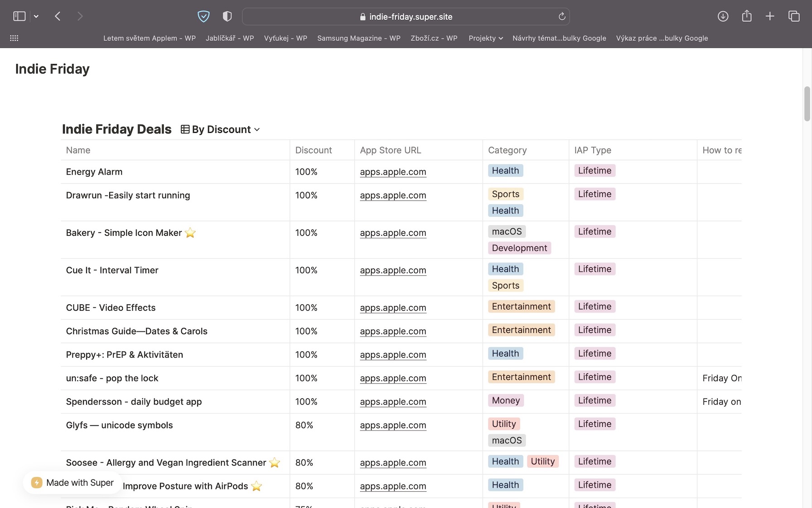Open a new browser tab
The height and width of the screenshot is (508, 812).
[769, 16]
